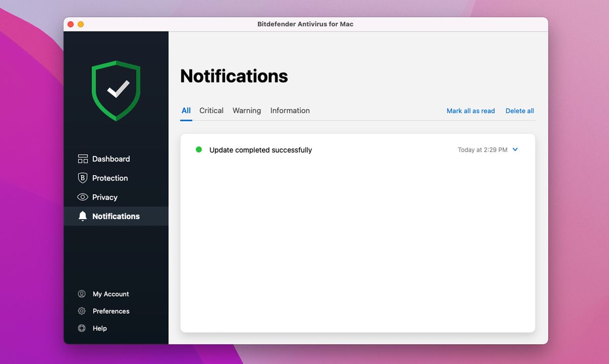Click the green status dot indicator
Screen dimensions: 609x364
(198, 150)
